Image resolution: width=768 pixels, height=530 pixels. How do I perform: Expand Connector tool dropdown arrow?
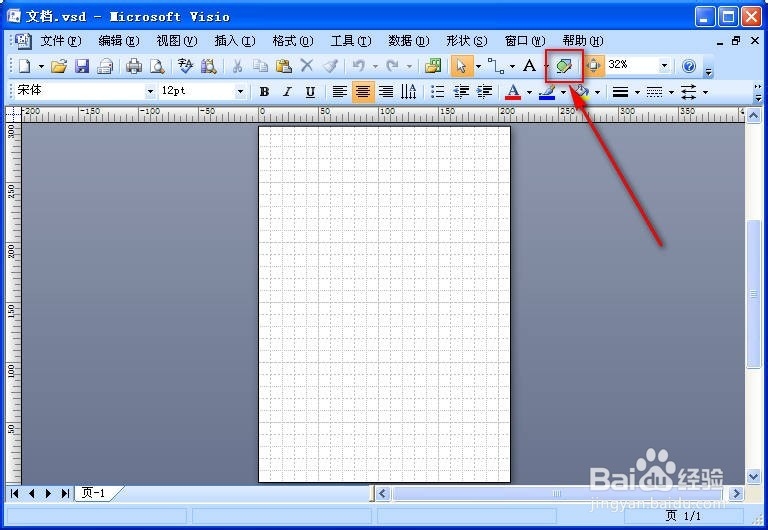pos(512,66)
